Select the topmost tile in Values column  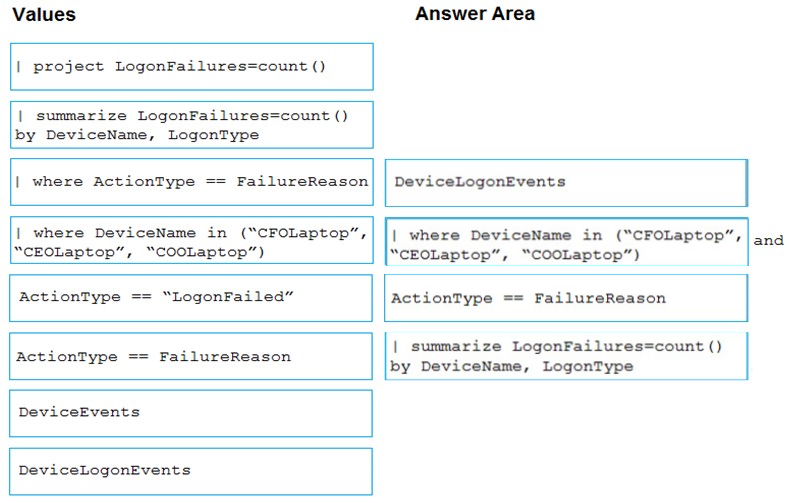pos(192,67)
